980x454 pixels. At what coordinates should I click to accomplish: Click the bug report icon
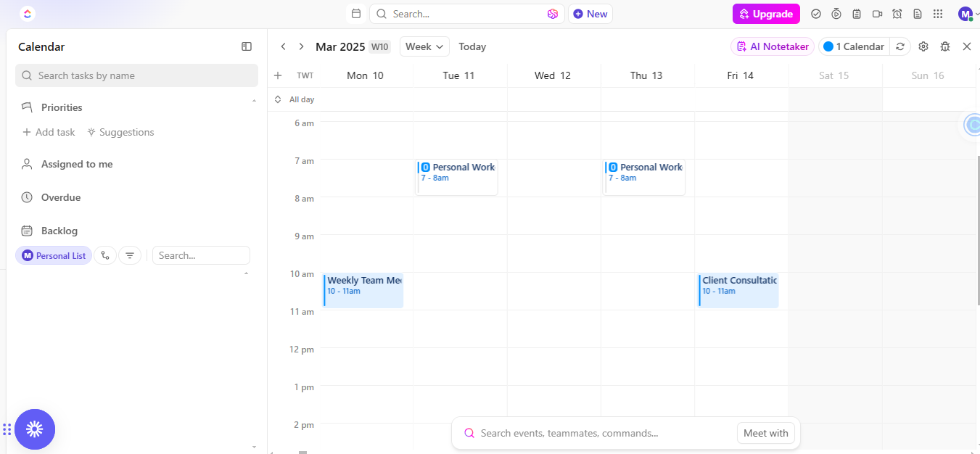(945, 46)
